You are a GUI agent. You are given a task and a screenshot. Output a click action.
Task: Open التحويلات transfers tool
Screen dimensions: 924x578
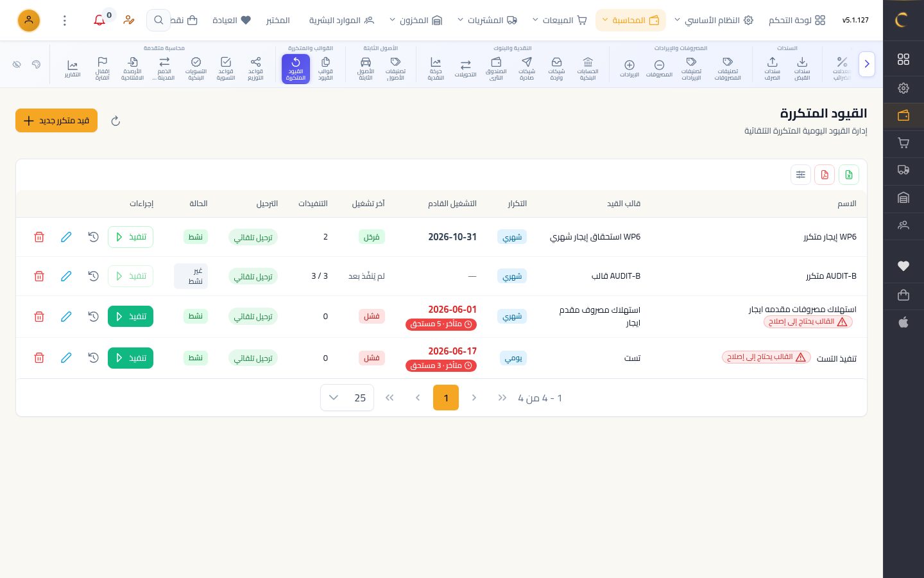(x=466, y=69)
